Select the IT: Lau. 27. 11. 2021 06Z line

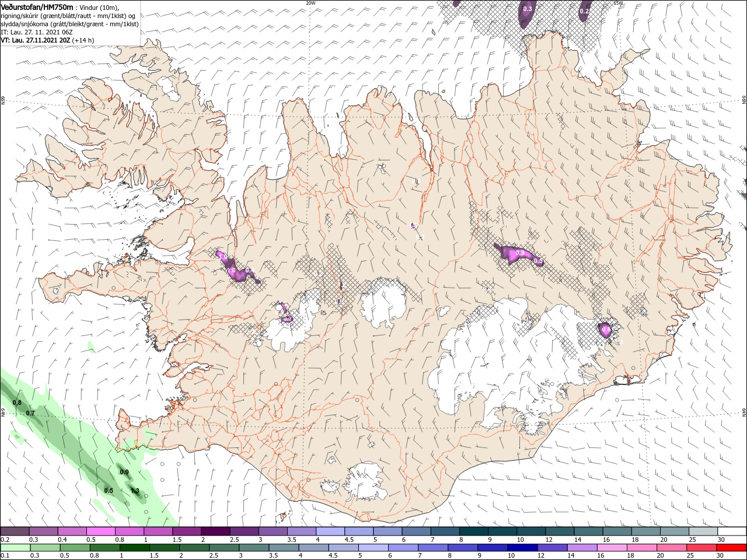(x=37, y=32)
